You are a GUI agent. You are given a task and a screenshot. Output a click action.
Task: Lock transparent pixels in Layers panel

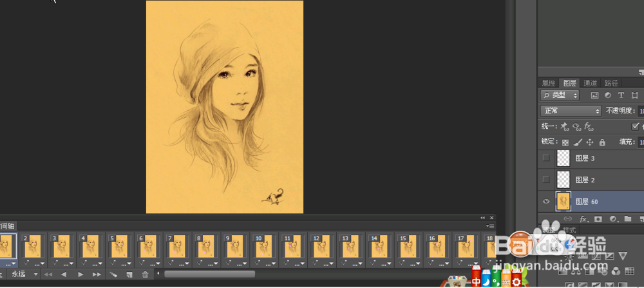(565, 142)
